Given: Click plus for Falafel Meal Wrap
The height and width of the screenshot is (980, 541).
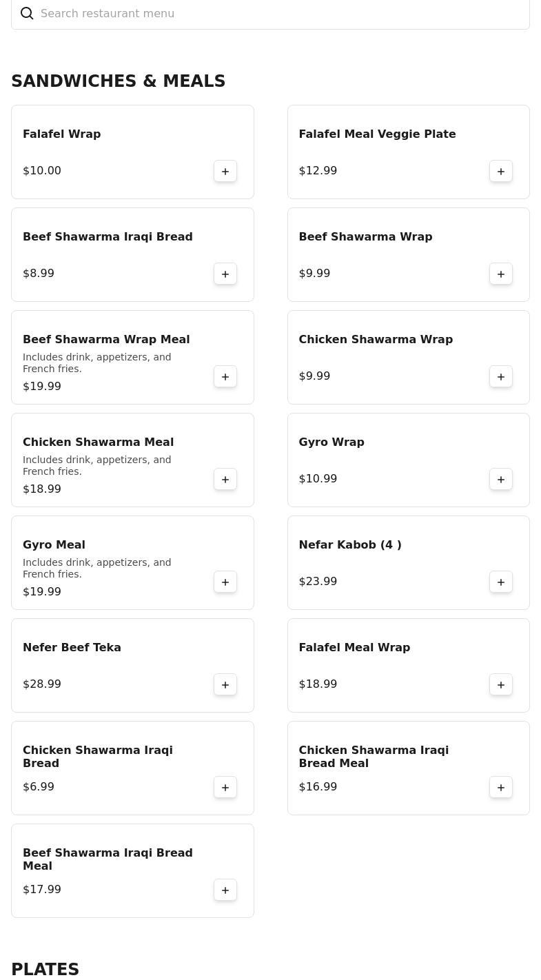Looking at the screenshot, I should pyautogui.click(x=501, y=685).
